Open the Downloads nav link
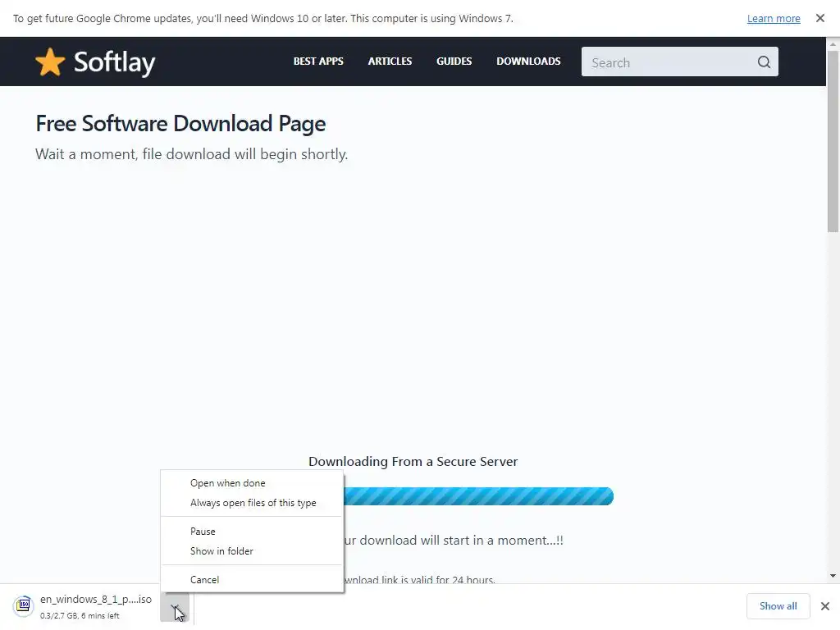 528,62
